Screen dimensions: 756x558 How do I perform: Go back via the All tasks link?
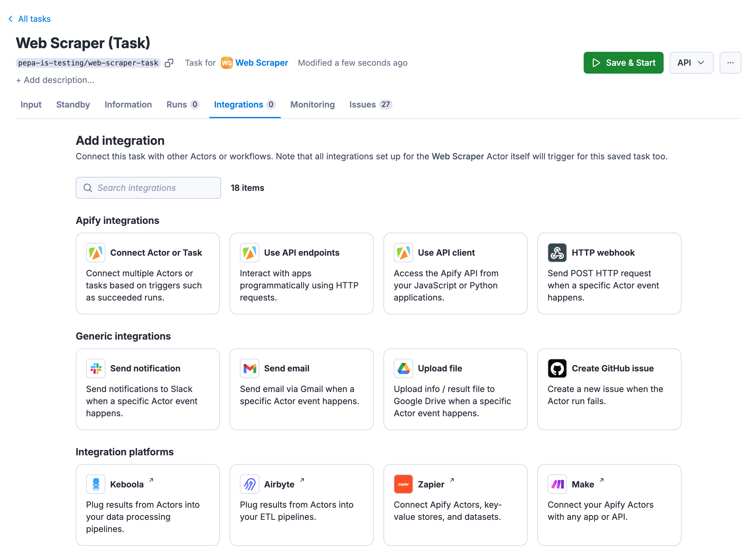34,18
